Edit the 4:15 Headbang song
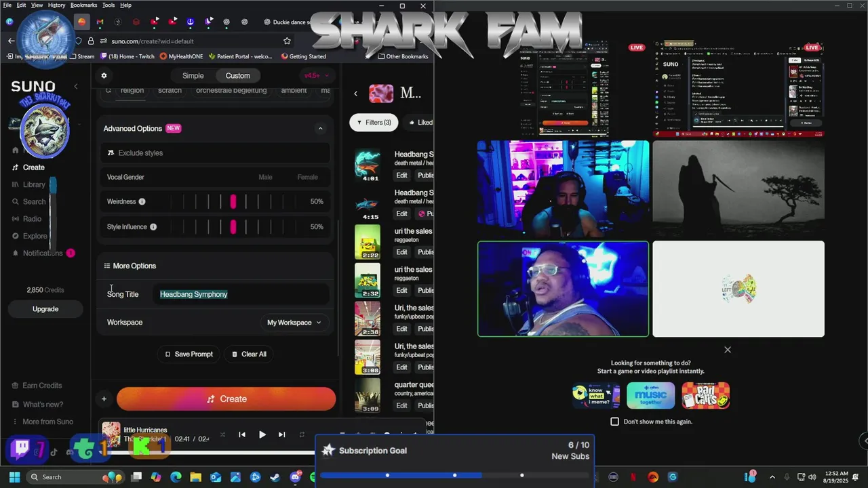This screenshot has width=868, height=488. point(401,213)
